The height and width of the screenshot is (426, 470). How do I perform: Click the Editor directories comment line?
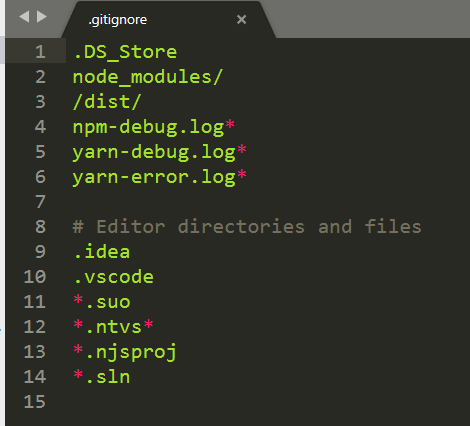click(x=247, y=227)
